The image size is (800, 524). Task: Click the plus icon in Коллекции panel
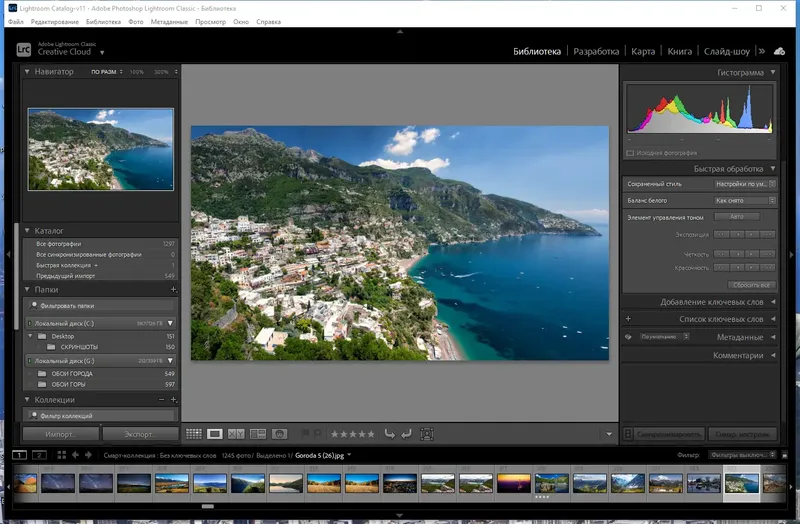(x=173, y=399)
